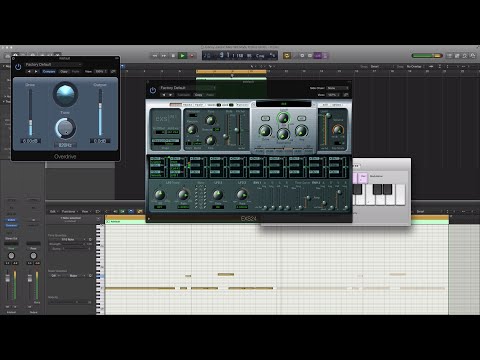Click EXS24 filter Drive knob
480x360 pixels.
click(x=265, y=131)
